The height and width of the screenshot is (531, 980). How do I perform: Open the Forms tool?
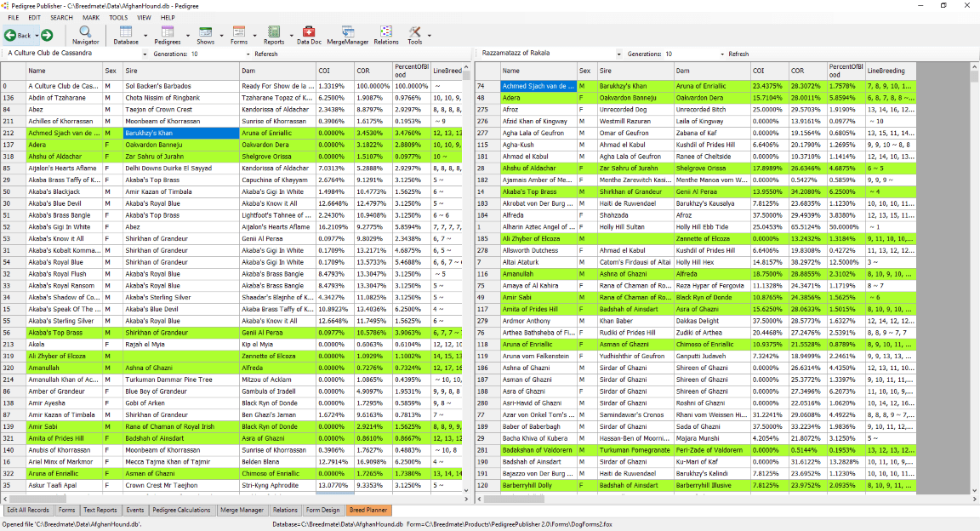pyautogui.click(x=238, y=36)
